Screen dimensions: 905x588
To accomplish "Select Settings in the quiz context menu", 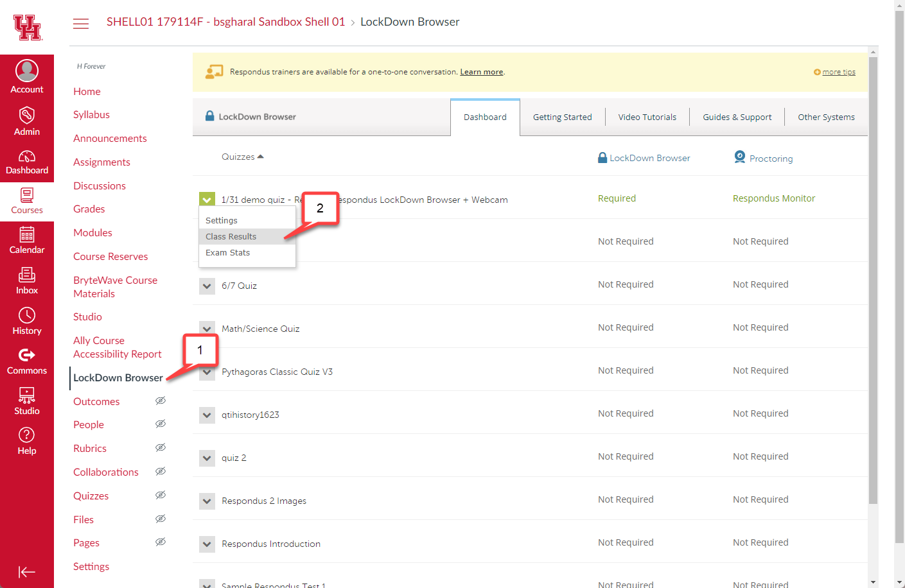I will [x=247, y=220].
